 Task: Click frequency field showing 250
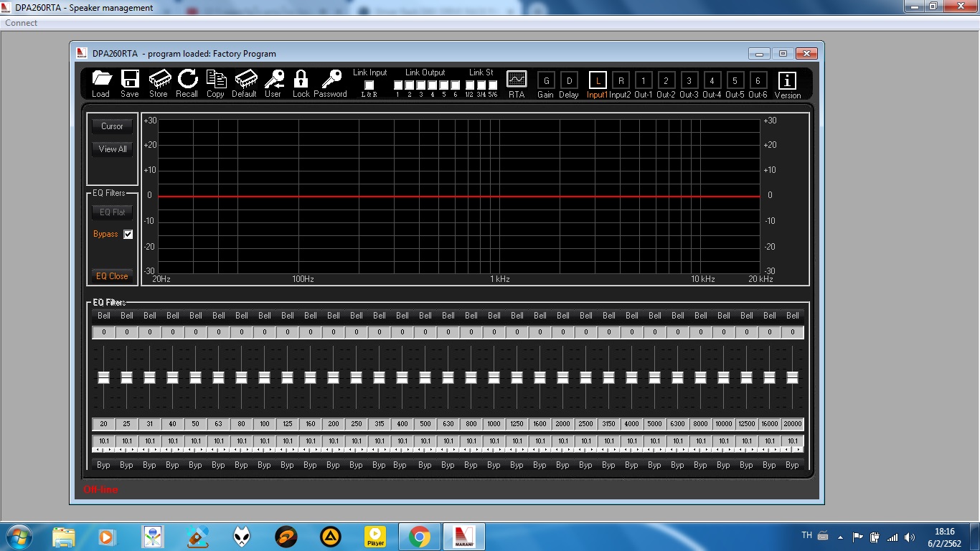point(357,424)
